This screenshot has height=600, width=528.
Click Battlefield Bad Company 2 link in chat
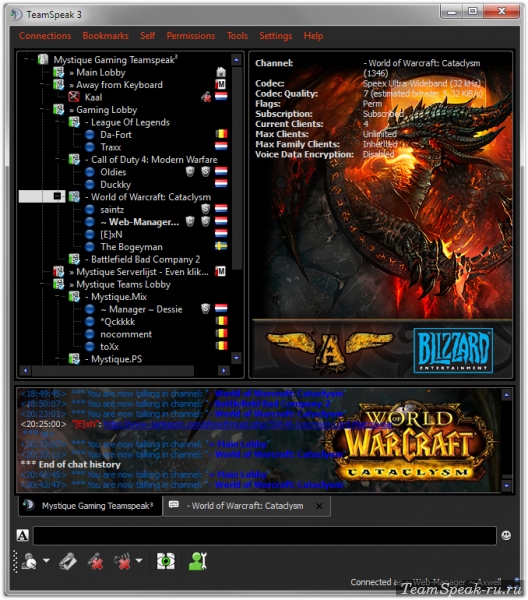(272, 404)
